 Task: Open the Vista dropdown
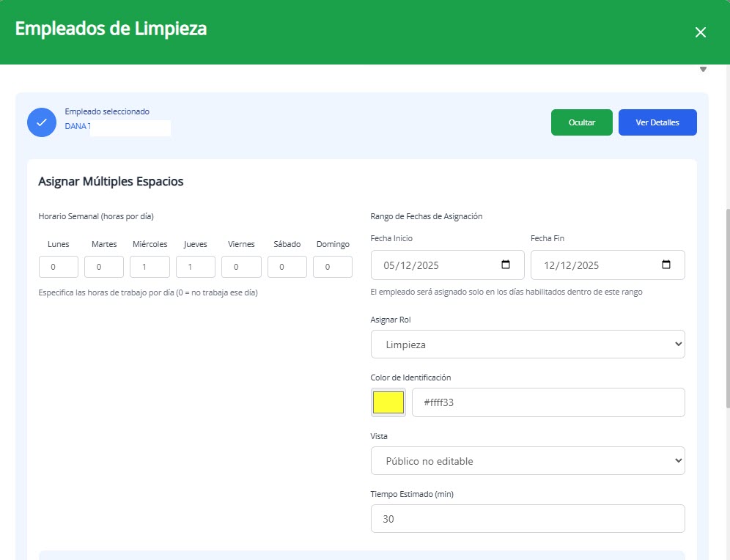point(528,461)
